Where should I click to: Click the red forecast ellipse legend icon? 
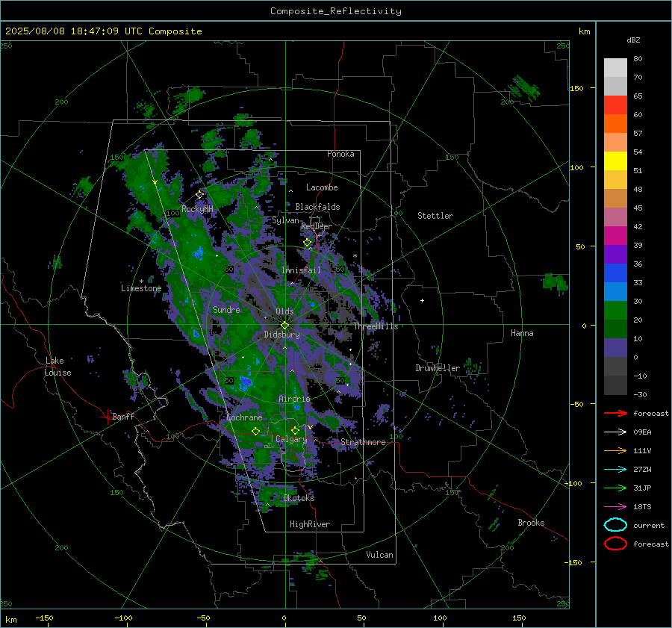coord(615,544)
